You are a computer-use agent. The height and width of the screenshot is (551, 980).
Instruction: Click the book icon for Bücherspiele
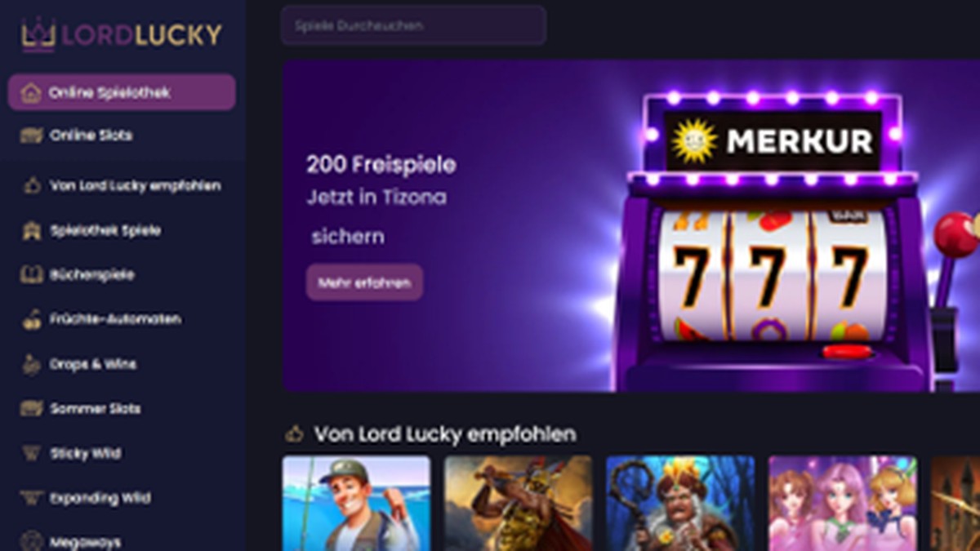[31, 275]
